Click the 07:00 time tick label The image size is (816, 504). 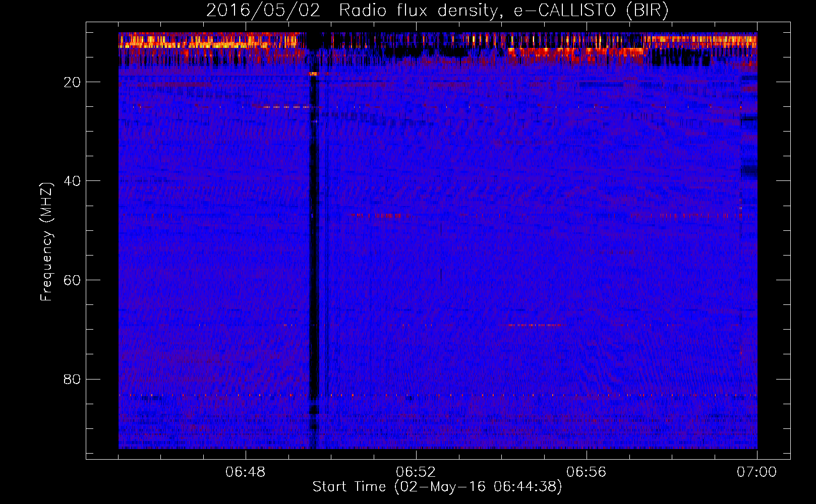click(757, 472)
